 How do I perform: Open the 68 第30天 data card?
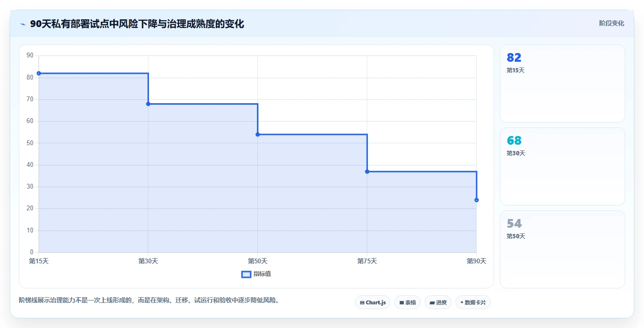[563, 166]
